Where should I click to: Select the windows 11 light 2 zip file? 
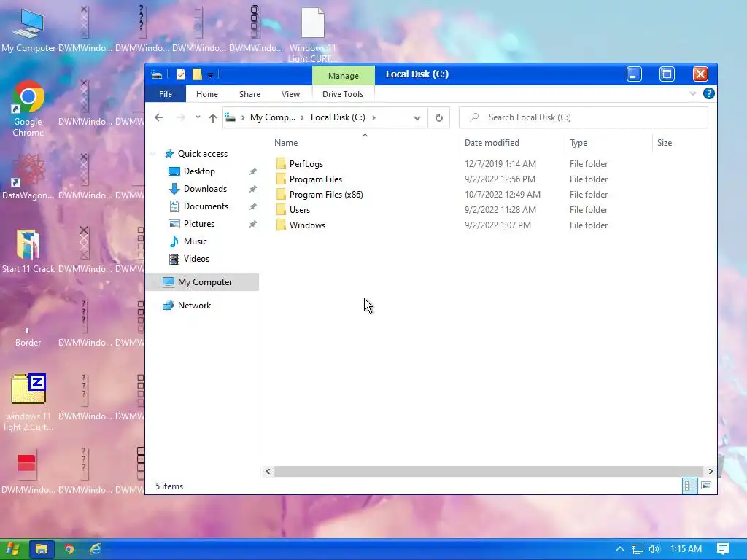28,402
